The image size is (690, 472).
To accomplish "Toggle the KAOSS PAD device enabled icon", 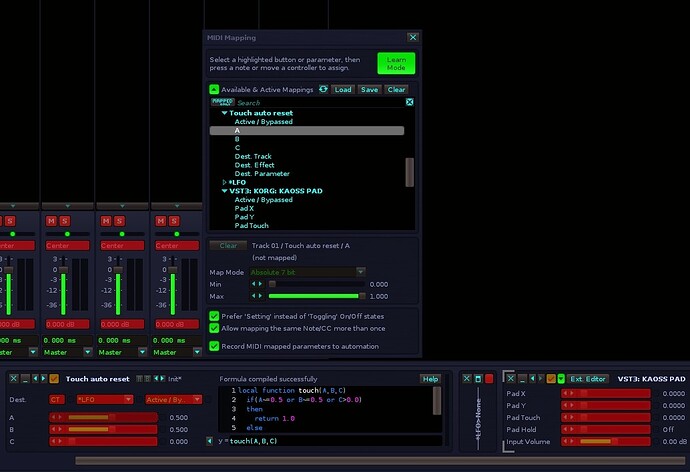I will [x=550, y=379].
